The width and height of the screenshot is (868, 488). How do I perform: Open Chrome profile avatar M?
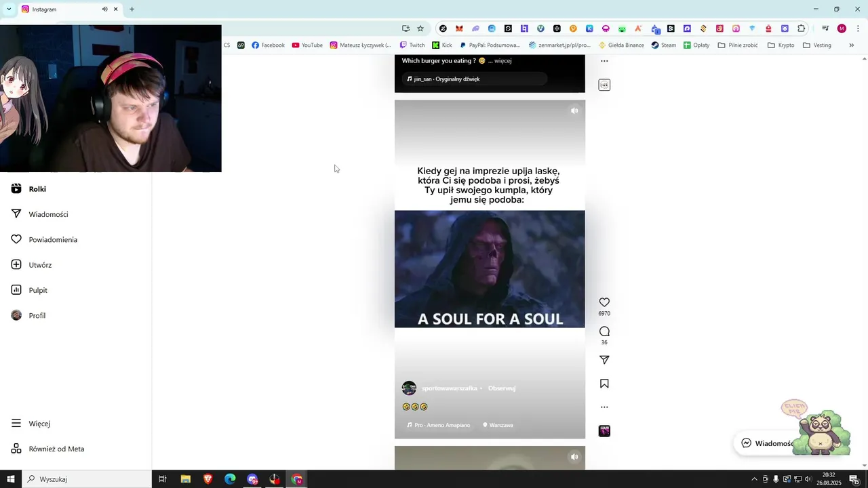click(842, 28)
